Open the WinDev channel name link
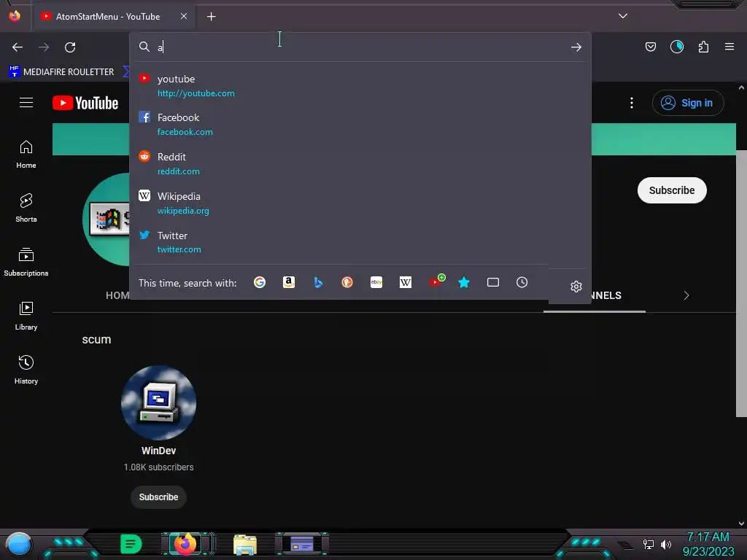747x560 pixels. (158, 451)
